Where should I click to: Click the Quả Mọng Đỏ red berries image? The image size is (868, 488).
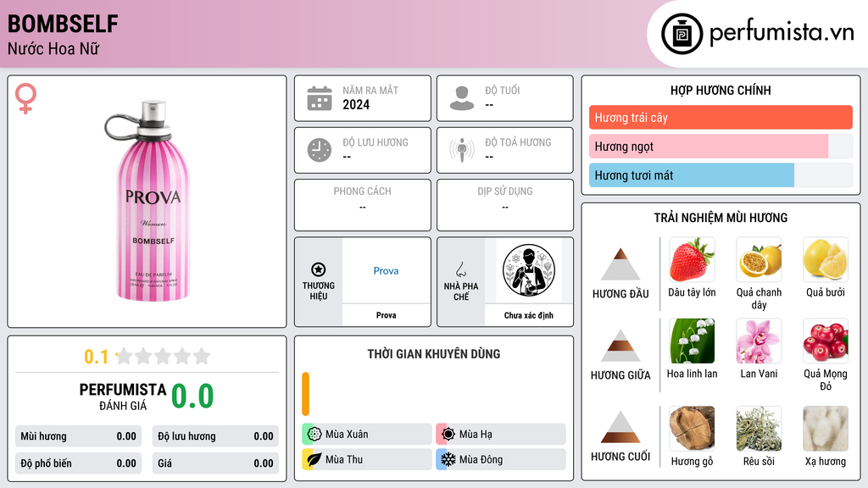826,341
